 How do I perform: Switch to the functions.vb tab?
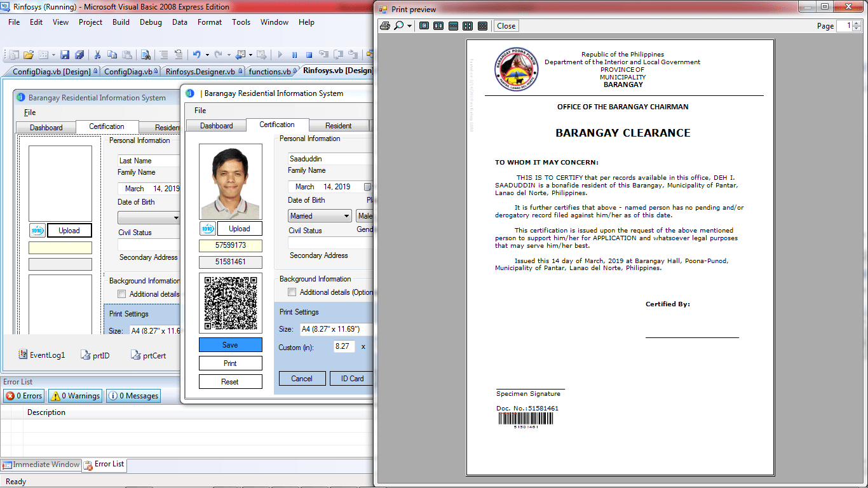(269, 72)
